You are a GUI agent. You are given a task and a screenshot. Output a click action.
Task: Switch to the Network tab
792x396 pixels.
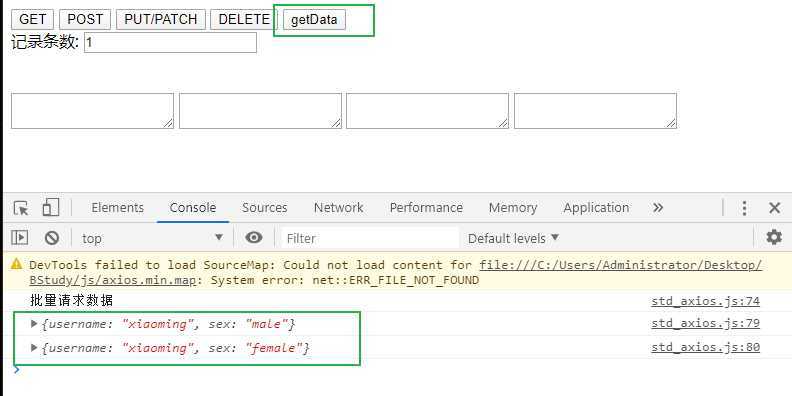(x=338, y=208)
